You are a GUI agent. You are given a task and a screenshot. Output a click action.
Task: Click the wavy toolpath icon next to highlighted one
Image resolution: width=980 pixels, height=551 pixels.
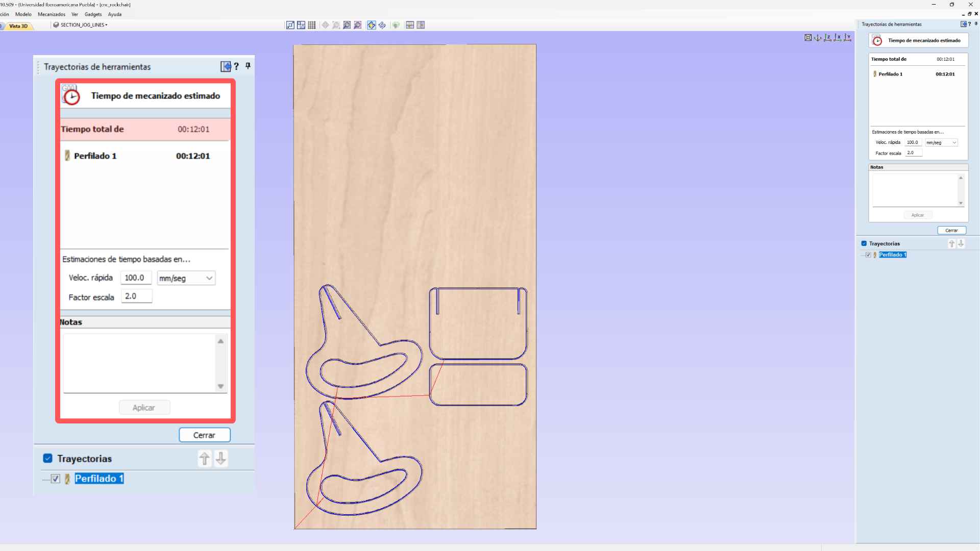[x=382, y=25]
